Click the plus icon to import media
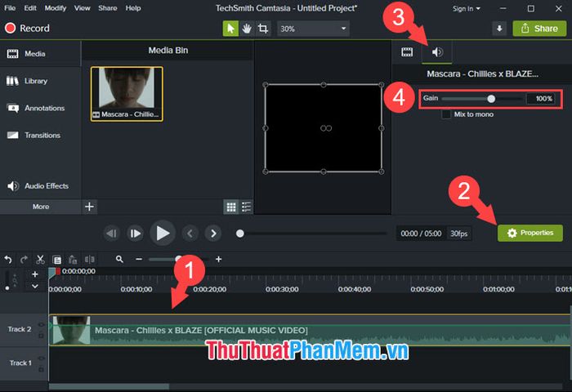The image size is (572, 392). pyautogui.click(x=89, y=207)
